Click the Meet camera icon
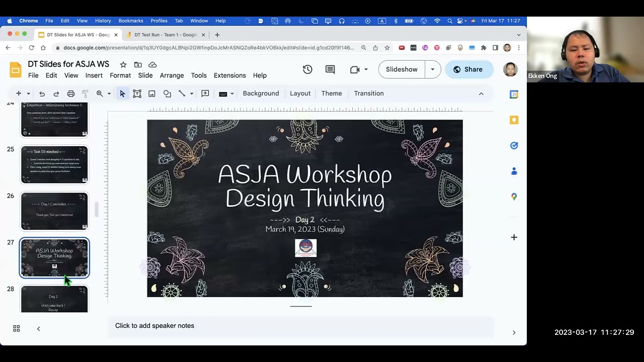The width and height of the screenshot is (644, 362). point(355,69)
